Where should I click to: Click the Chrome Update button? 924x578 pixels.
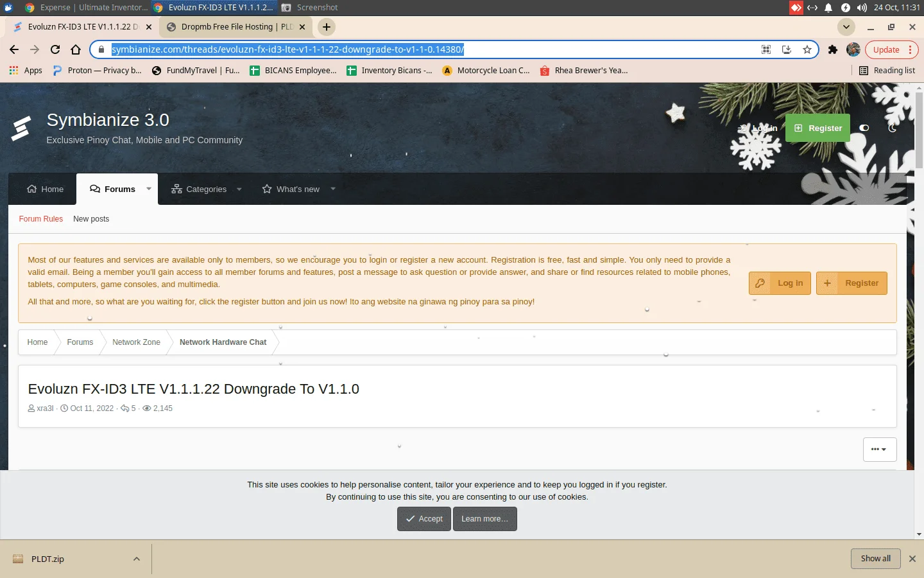tap(886, 49)
